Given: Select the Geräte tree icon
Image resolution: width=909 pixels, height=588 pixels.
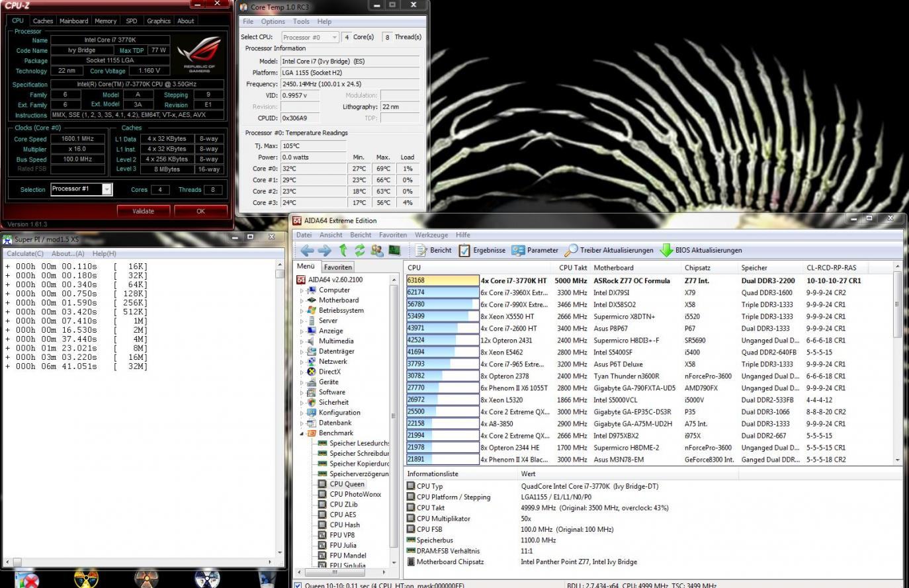Looking at the screenshot, I should click(312, 382).
